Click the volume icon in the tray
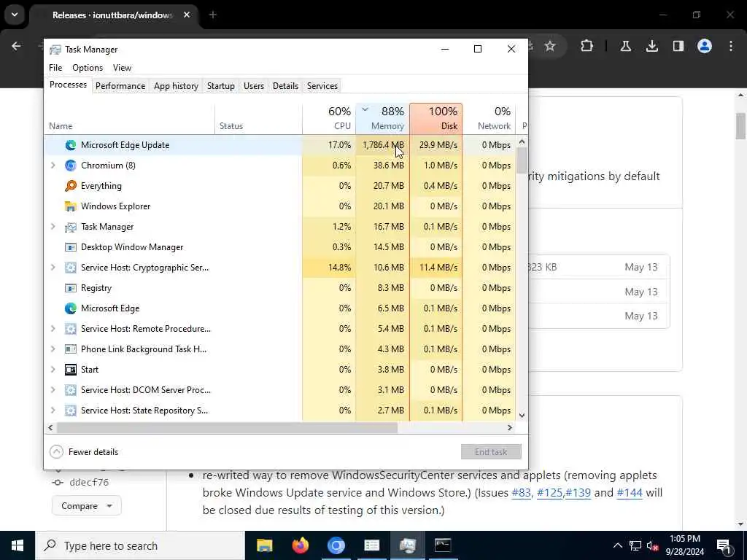The width and height of the screenshot is (747, 560). [651, 545]
